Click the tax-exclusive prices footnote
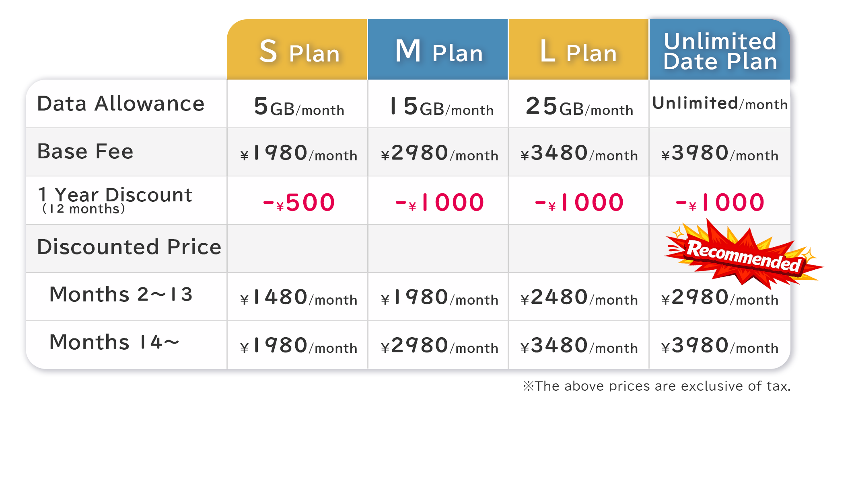The image size is (856, 504). (657, 386)
